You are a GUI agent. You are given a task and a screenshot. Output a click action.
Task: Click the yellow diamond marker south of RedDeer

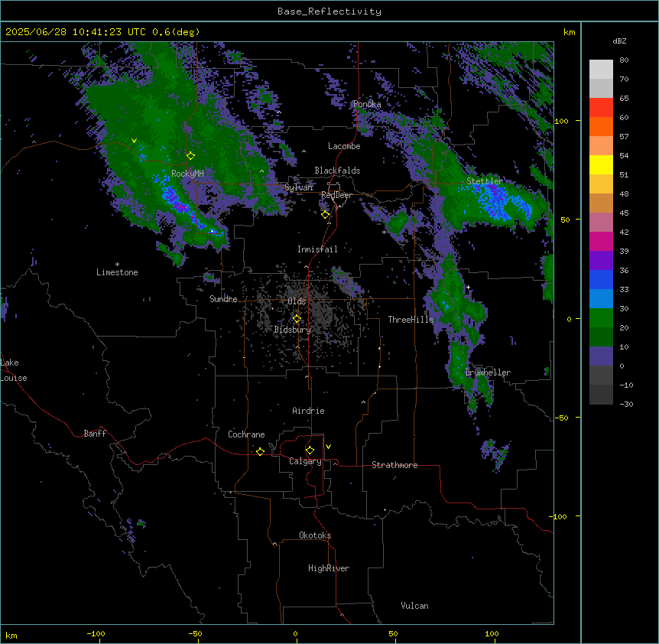[325, 215]
